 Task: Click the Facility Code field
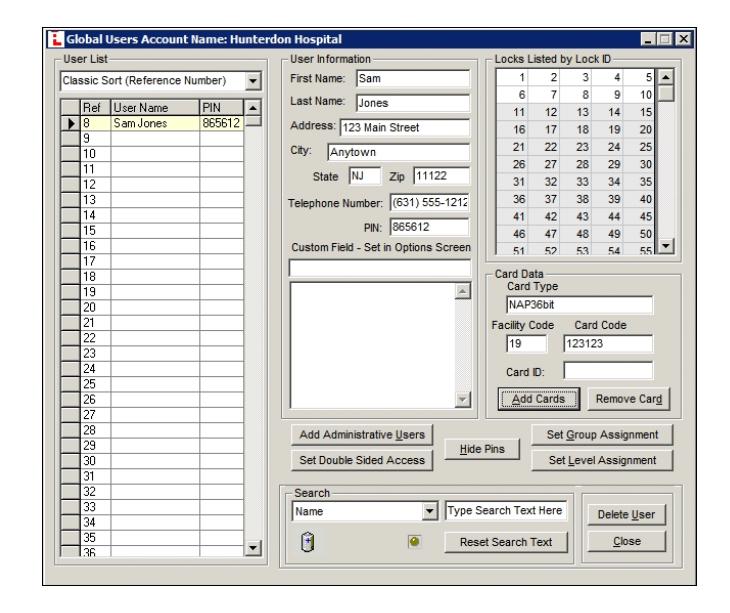pyautogui.click(x=526, y=344)
